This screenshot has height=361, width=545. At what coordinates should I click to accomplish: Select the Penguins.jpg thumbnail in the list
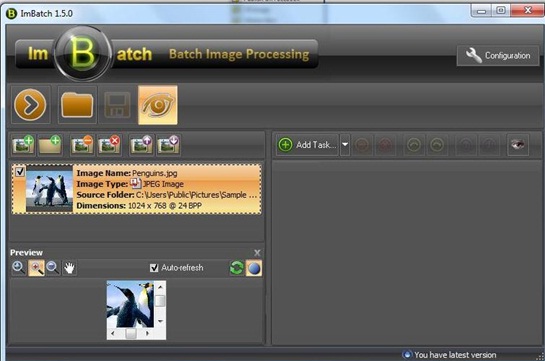[49, 189]
